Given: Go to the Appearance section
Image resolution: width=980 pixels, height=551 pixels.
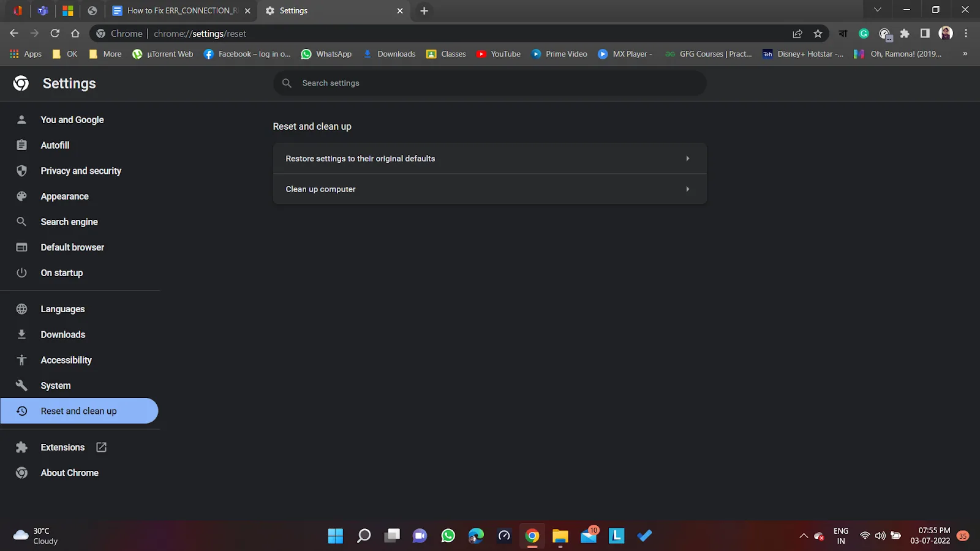Looking at the screenshot, I should (64, 197).
